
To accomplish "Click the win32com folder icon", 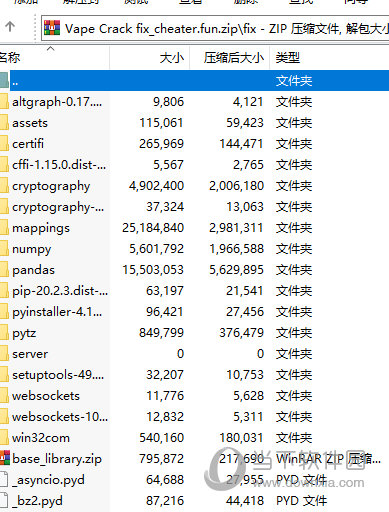I will pyautogui.click(x=4, y=438).
